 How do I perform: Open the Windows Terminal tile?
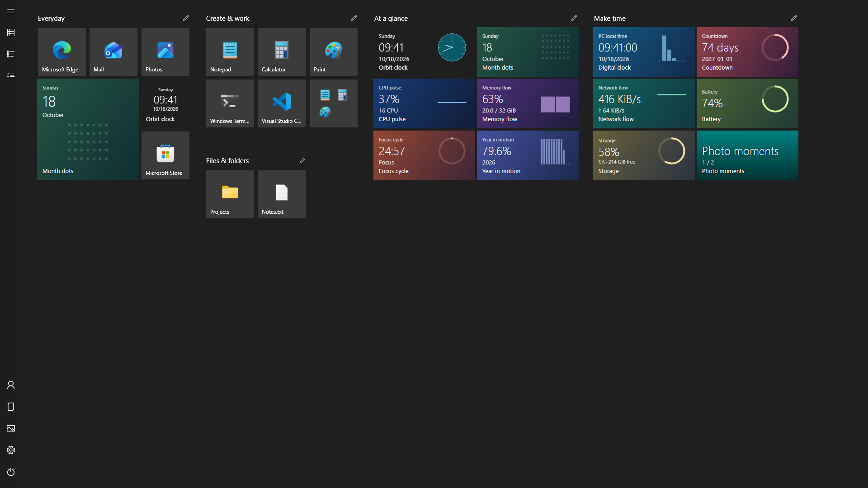[230, 103]
